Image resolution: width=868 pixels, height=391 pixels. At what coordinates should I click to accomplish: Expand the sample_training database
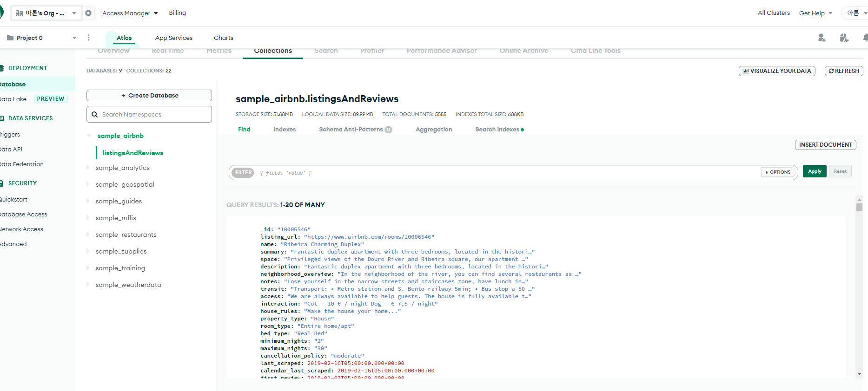pyautogui.click(x=88, y=268)
